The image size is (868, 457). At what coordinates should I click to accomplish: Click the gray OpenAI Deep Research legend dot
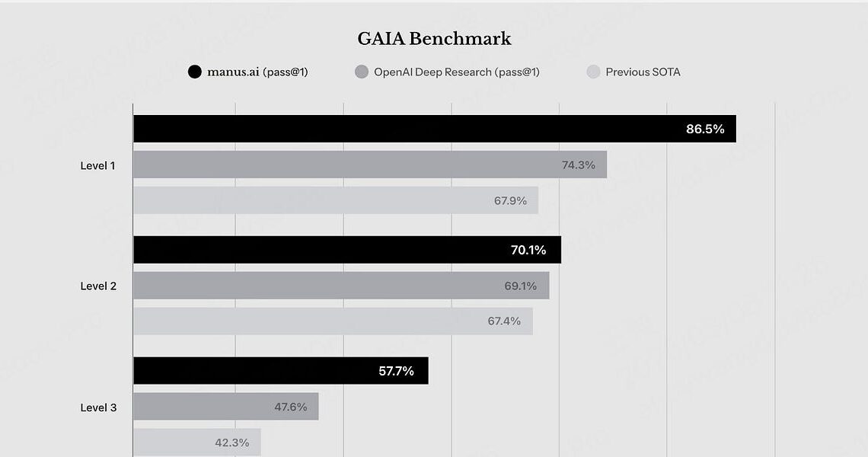[362, 72]
